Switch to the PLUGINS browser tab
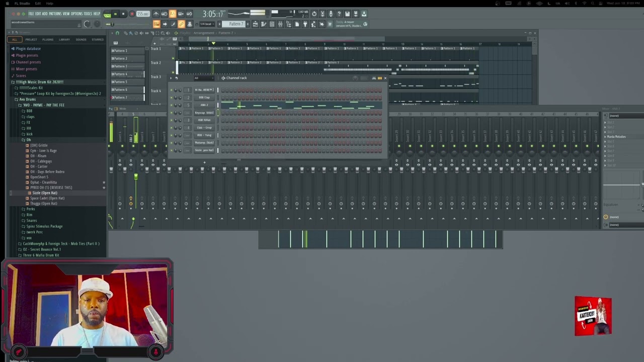 [x=48, y=39]
